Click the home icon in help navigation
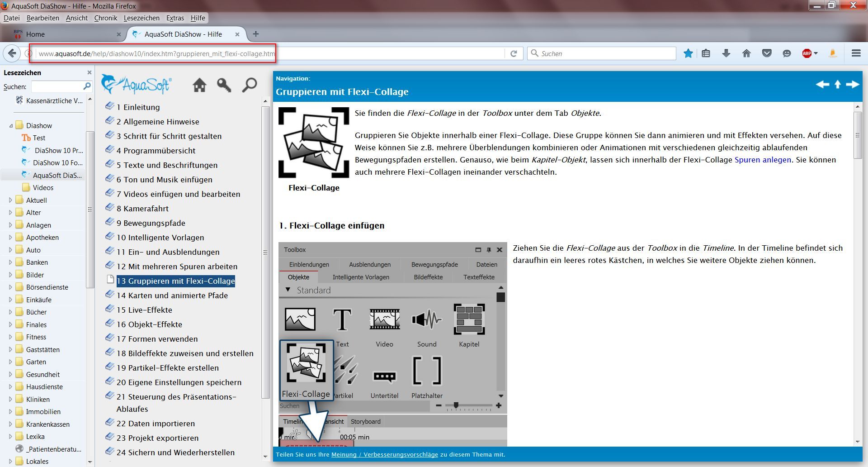Screen dimensions: 868x467 point(199,85)
